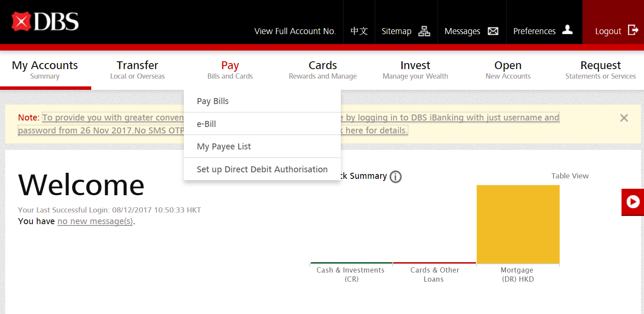
Task: Click the red play button side tab
Action: [x=633, y=202]
